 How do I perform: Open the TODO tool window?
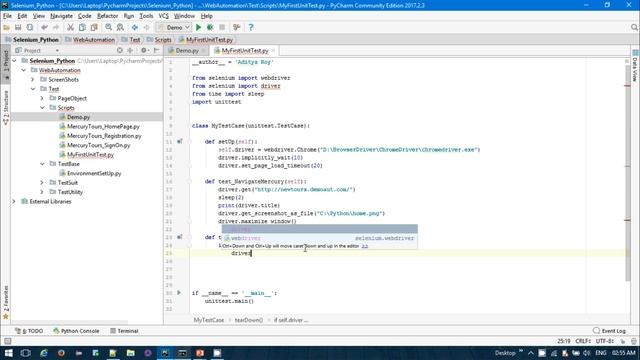pyautogui.click(x=29, y=331)
